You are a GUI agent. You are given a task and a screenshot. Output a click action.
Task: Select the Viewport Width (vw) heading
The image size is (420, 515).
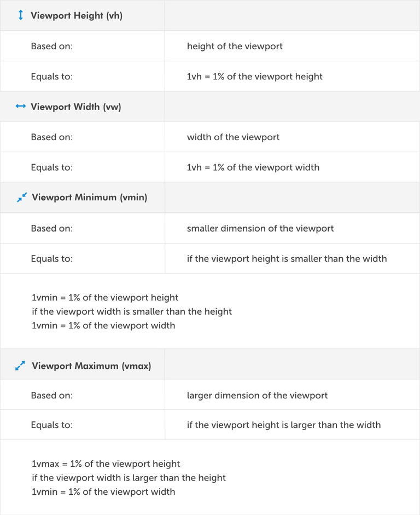pos(76,107)
